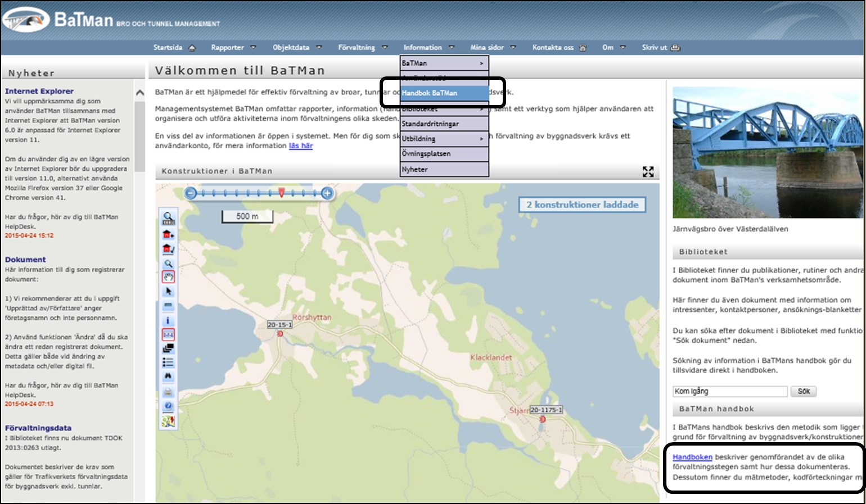The image size is (866, 504).
Task: Open the Mina sidor dropdown menu
Action: tap(493, 48)
